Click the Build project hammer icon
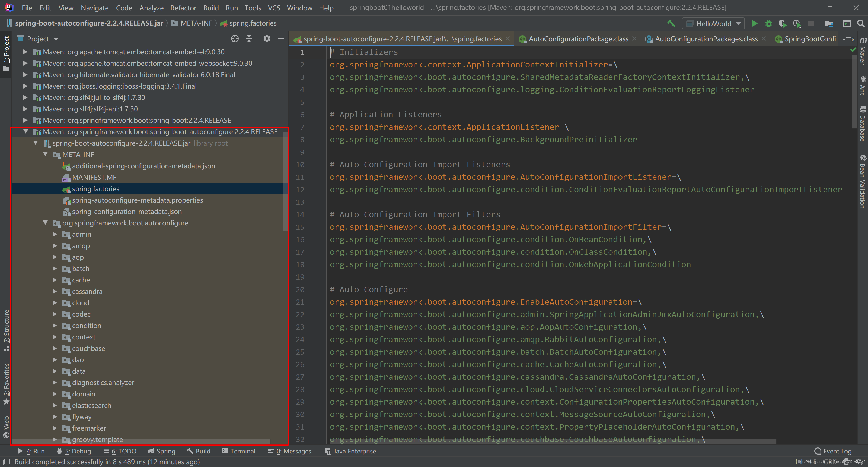Screen dimensions: 868x467 click(x=671, y=23)
